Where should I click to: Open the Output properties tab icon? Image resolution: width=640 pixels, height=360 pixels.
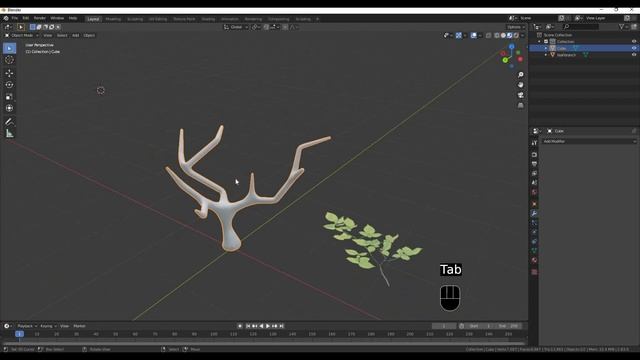tap(534, 164)
